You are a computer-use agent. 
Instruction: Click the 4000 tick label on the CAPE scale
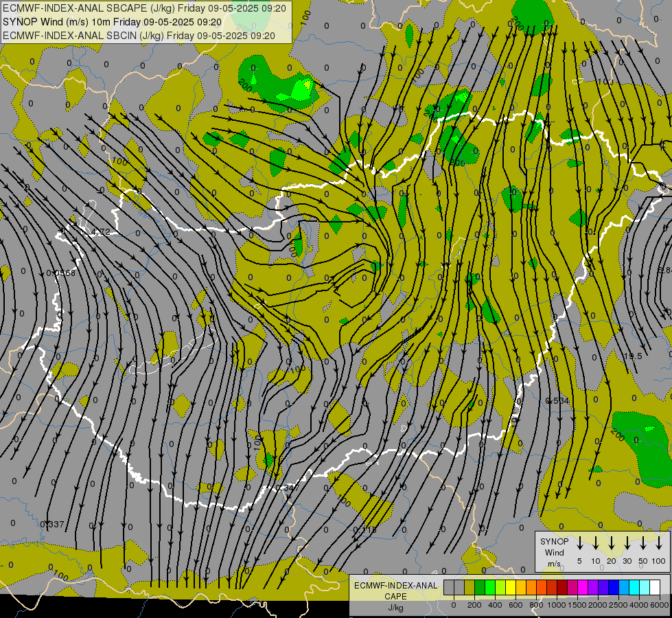tap(639, 605)
